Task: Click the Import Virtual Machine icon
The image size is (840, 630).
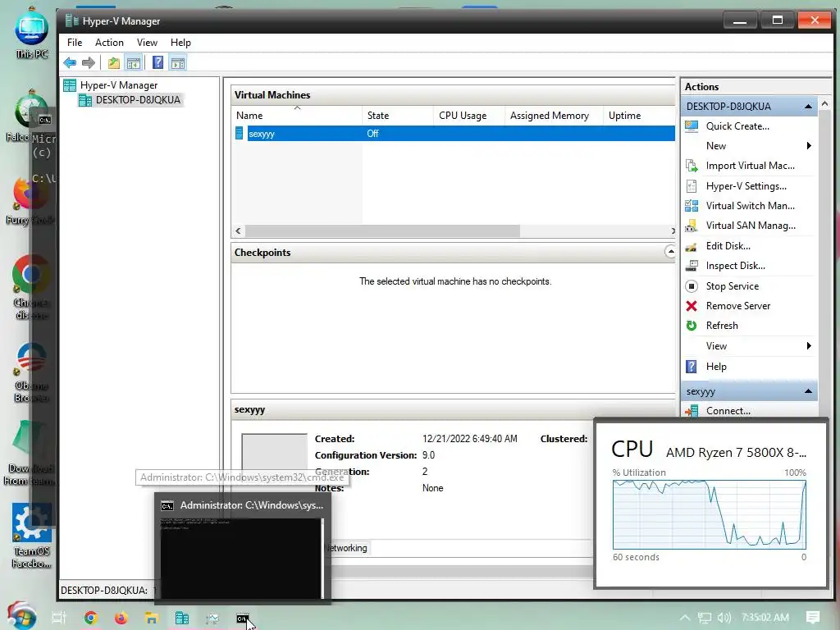Action: [692, 166]
